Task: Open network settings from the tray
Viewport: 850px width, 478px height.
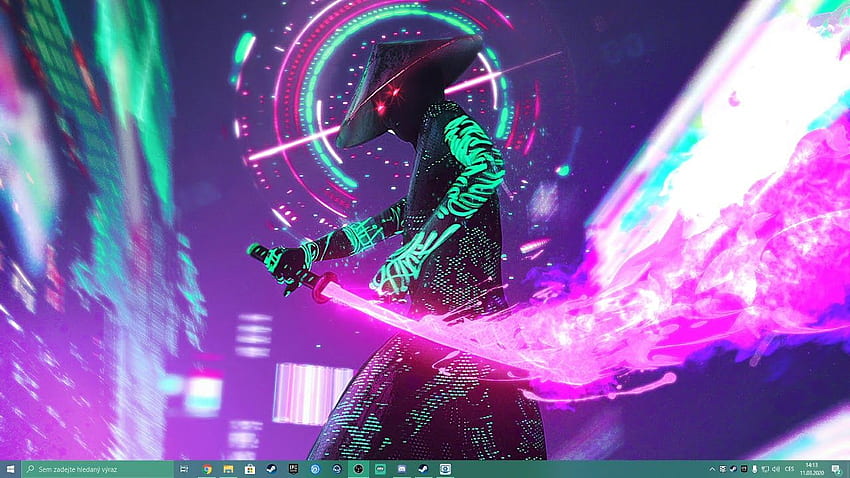Action: tap(765, 469)
